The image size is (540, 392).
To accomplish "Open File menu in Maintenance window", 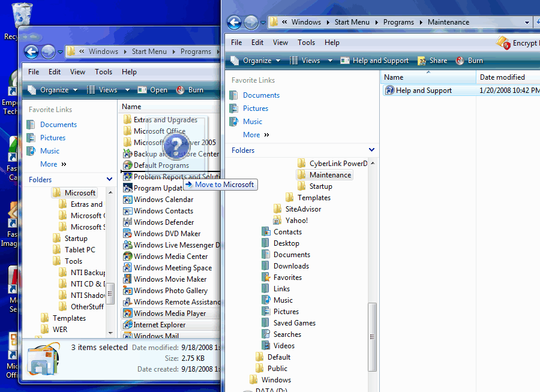I will tap(236, 43).
